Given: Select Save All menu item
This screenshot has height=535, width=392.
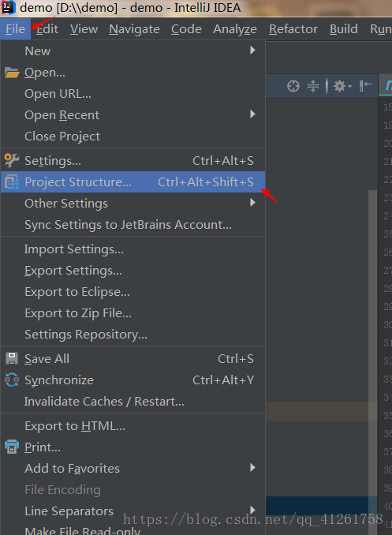Looking at the screenshot, I should (133, 358).
